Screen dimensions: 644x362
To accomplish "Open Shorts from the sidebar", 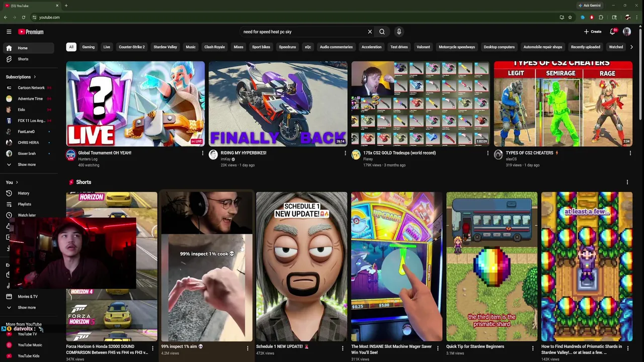I will [28, 59].
